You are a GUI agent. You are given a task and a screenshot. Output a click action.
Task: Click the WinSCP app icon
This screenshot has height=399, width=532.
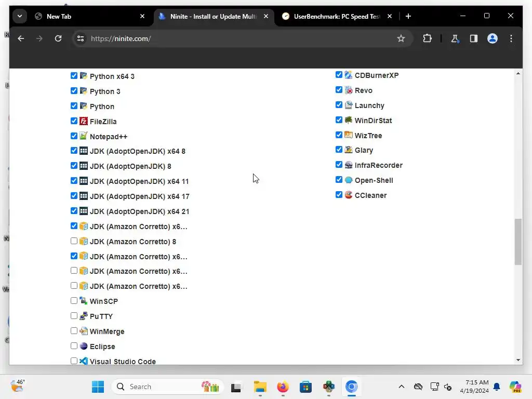click(x=84, y=301)
